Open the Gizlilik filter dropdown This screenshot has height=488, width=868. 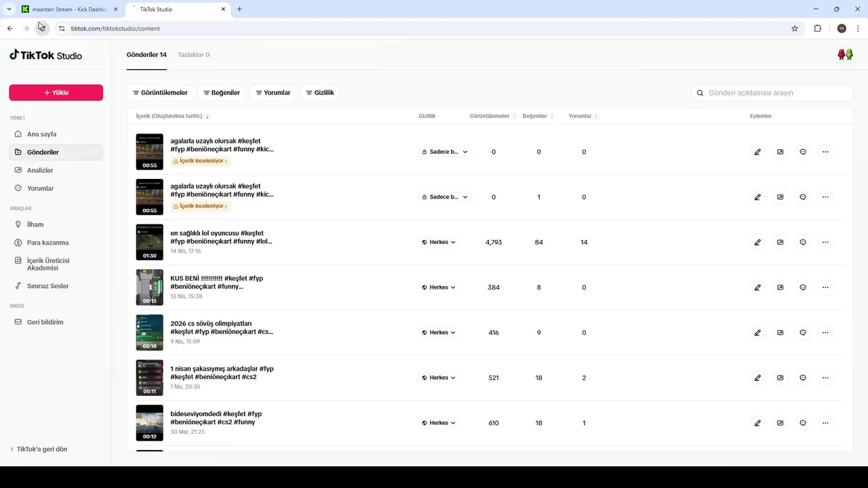click(x=320, y=93)
